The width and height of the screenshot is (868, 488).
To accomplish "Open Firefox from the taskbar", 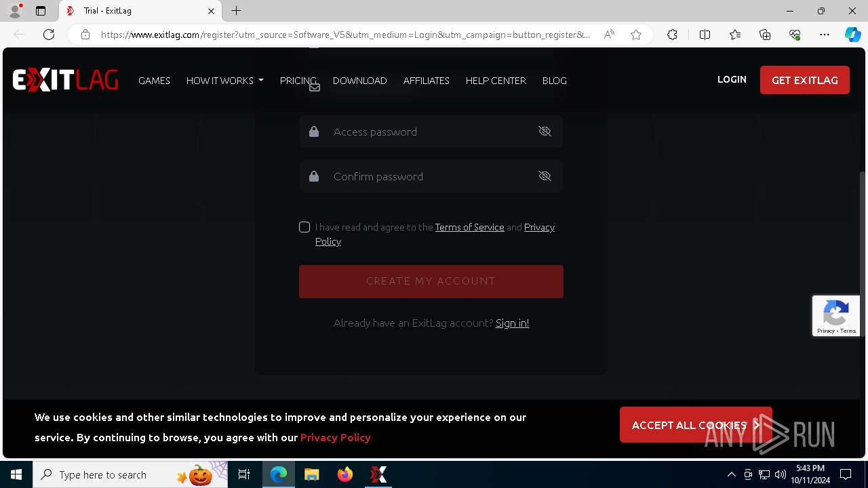I will pyautogui.click(x=344, y=474).
